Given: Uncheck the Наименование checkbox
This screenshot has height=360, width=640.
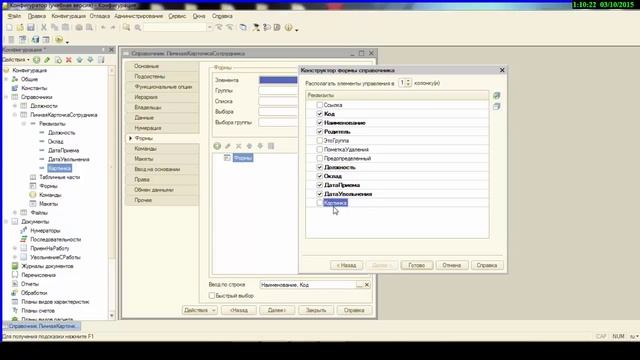Looking at the screenshot, I should pos(320,123).
